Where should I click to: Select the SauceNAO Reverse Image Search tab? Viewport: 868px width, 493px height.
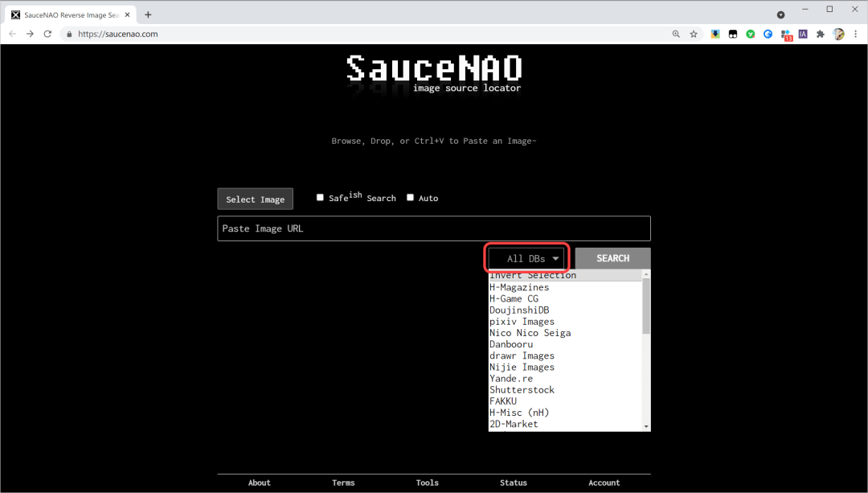(71, 15)
